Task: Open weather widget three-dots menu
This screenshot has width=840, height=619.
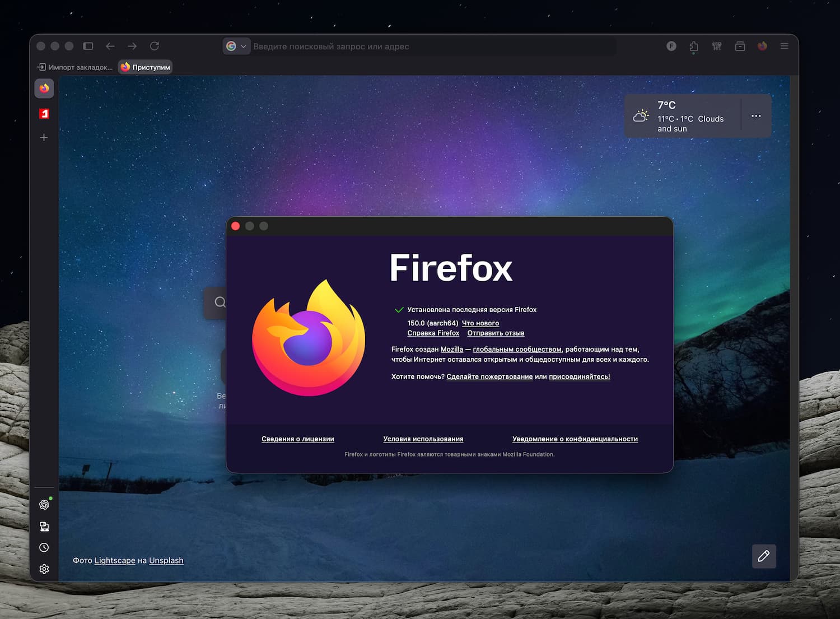Action: (x=756, y=116)
